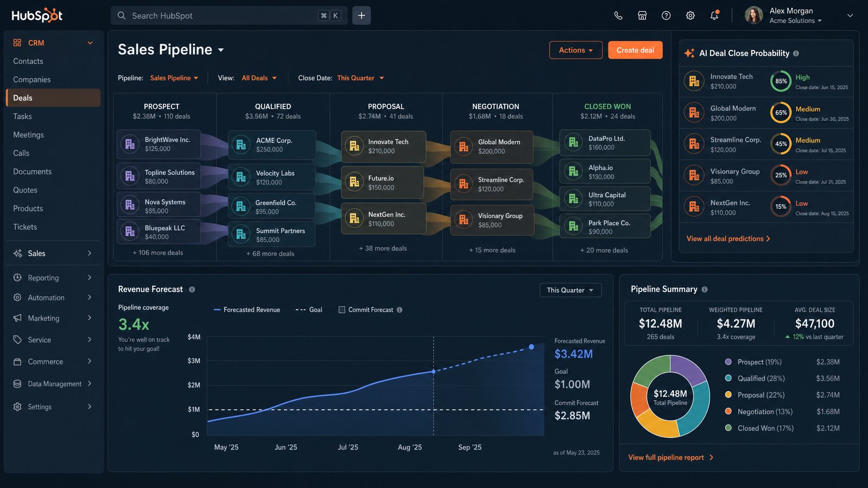
Task: Select Deals in the sidebar
Action: (53, 98)
